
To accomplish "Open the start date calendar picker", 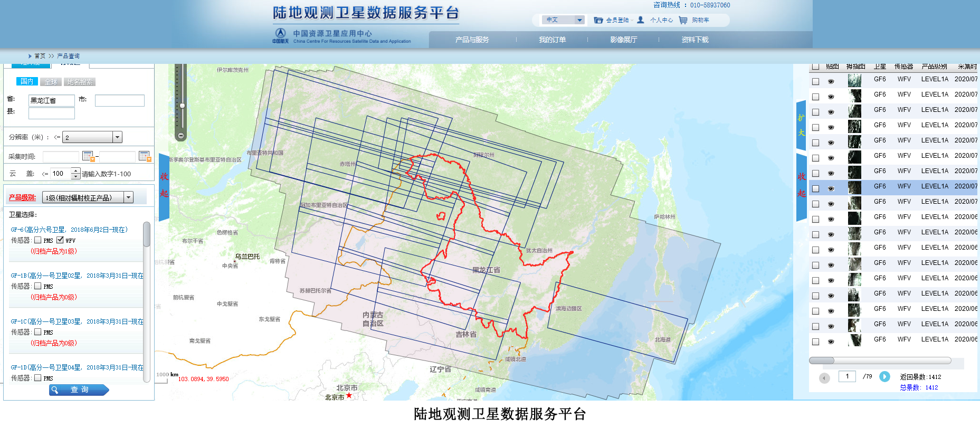I will (88, 156).
